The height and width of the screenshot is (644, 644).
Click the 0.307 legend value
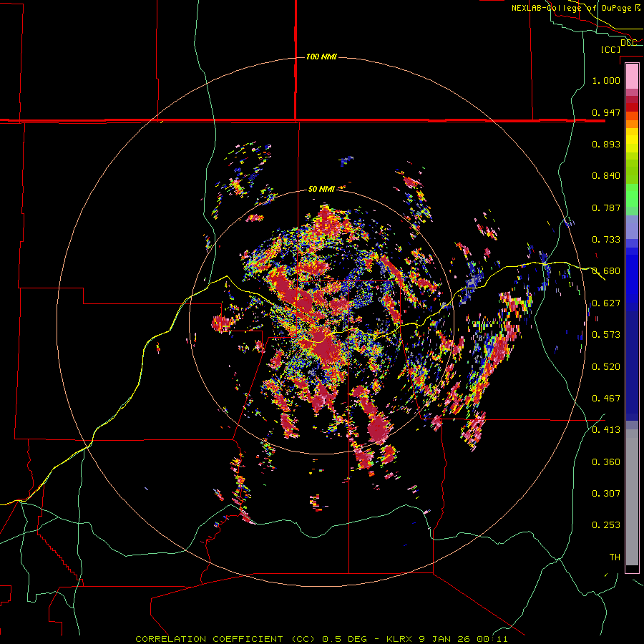(x=606, y=494)
